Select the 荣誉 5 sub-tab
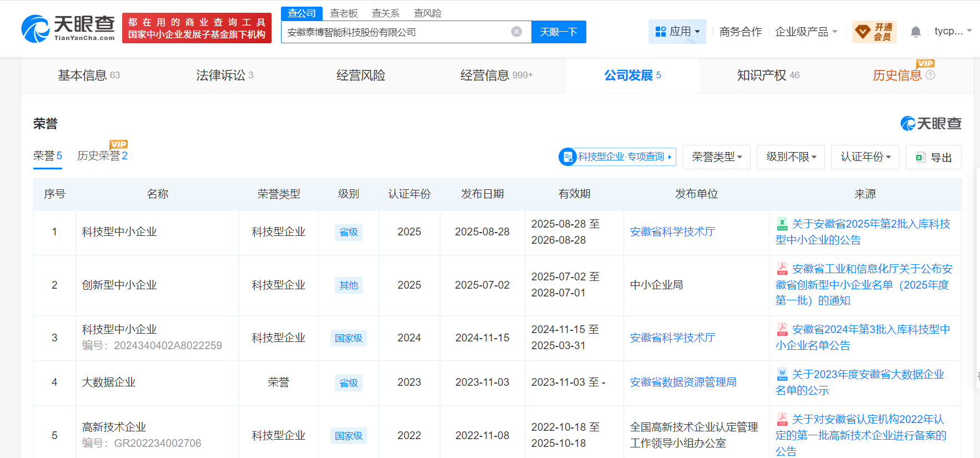Image resolution: width=980 pixels, height=458 pixels. 48,156
